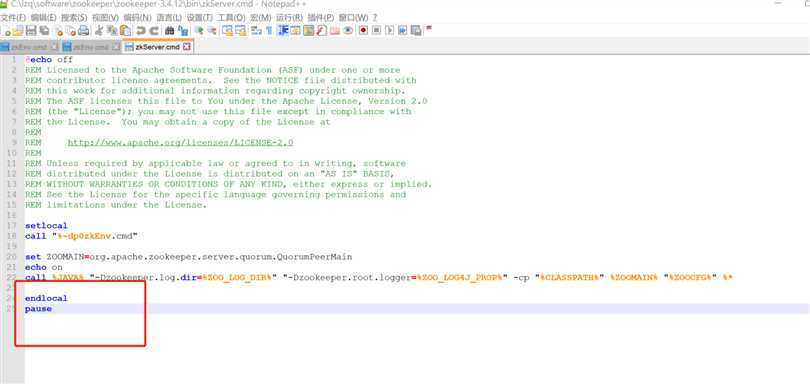Image resolution: width=810 pixels, height=384 pixels.
Task: Click the Save All toolbar icon
Action: pos(44,30)
